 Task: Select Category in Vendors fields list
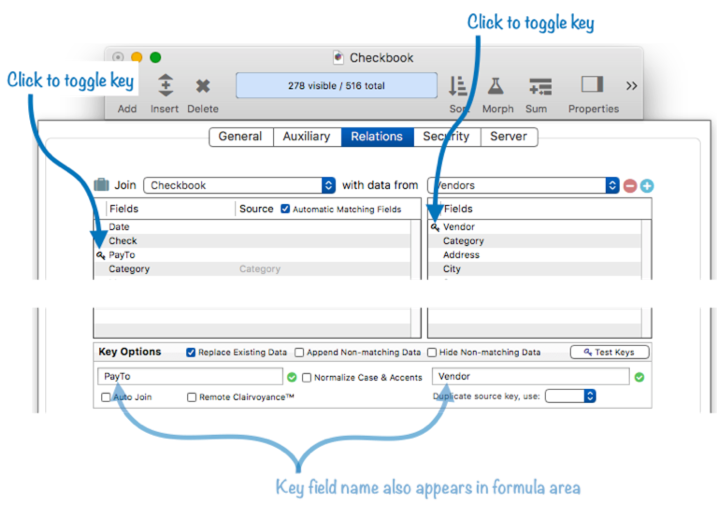(x=535, y=241)
